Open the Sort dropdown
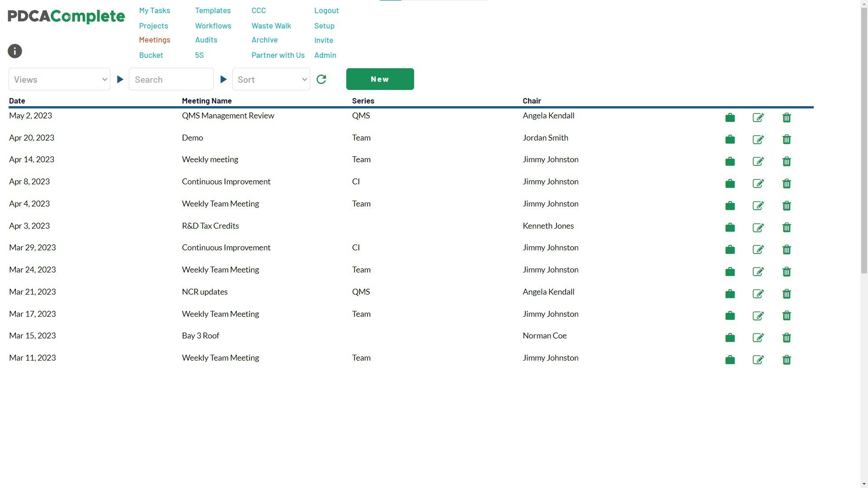The width and height of the screenshot is (868, 488). pyautogui.click(x=271, y=80)
